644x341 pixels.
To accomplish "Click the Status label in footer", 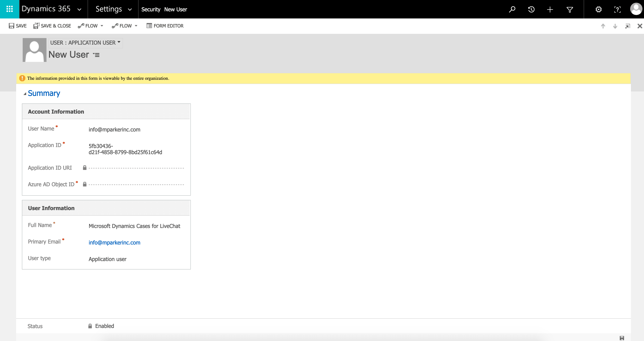I will 35,326.
